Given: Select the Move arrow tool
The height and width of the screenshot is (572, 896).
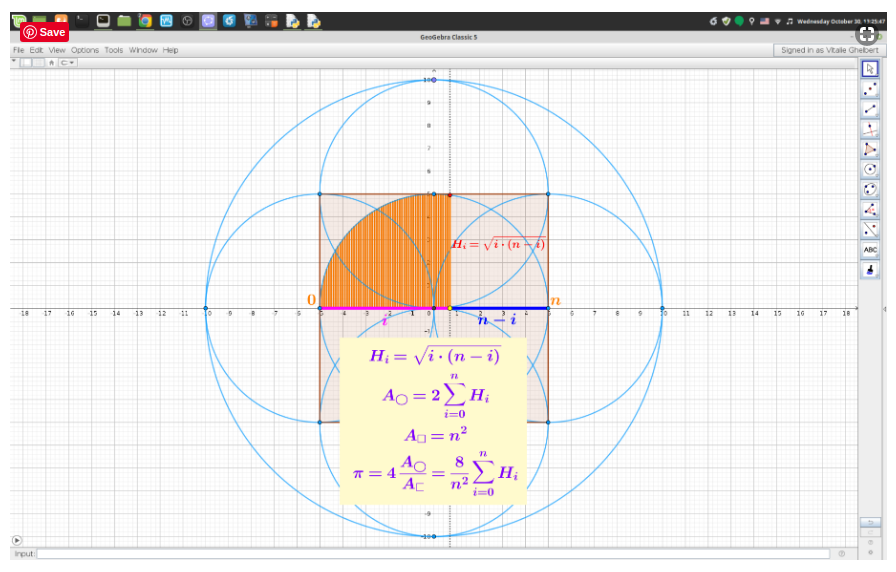Looking at the screenshot, I should pos(870,69).
